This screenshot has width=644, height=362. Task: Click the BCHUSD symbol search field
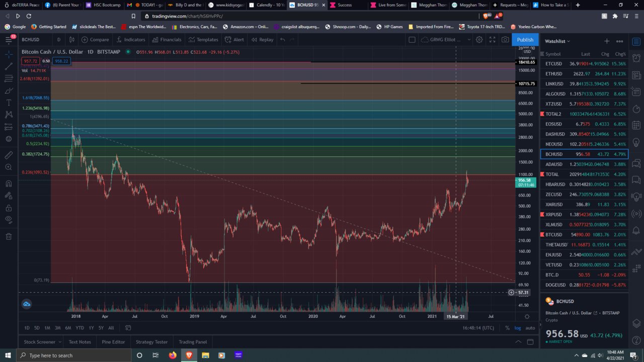[x=35, y=40]
